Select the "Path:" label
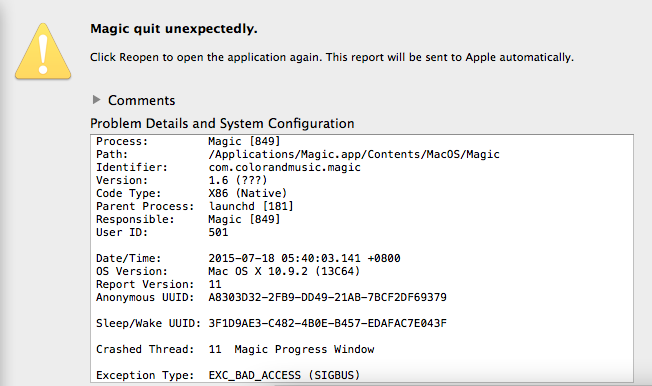The image size is (652, 386). pyautogui.click(x=112, y=154)
